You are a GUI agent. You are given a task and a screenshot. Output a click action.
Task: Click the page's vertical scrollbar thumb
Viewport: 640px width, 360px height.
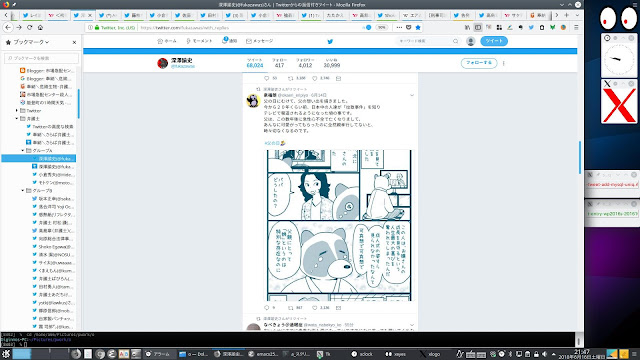tap(580, 158)
